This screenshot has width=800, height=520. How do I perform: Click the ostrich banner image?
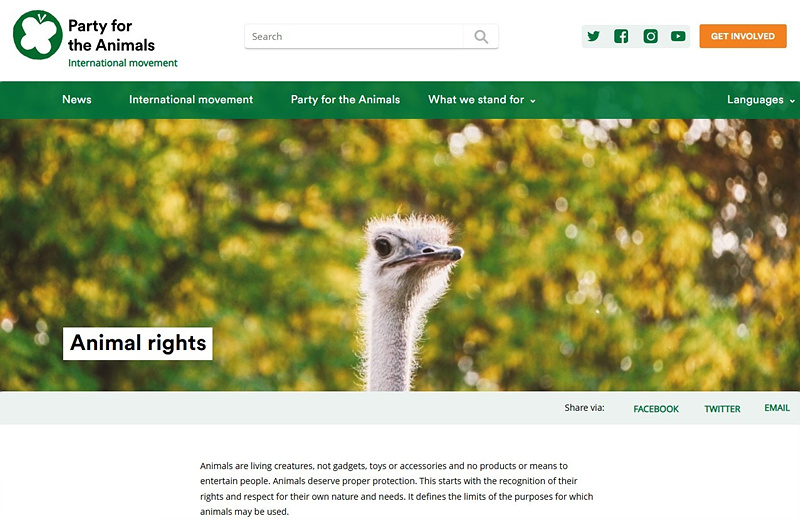pos(400,255)
